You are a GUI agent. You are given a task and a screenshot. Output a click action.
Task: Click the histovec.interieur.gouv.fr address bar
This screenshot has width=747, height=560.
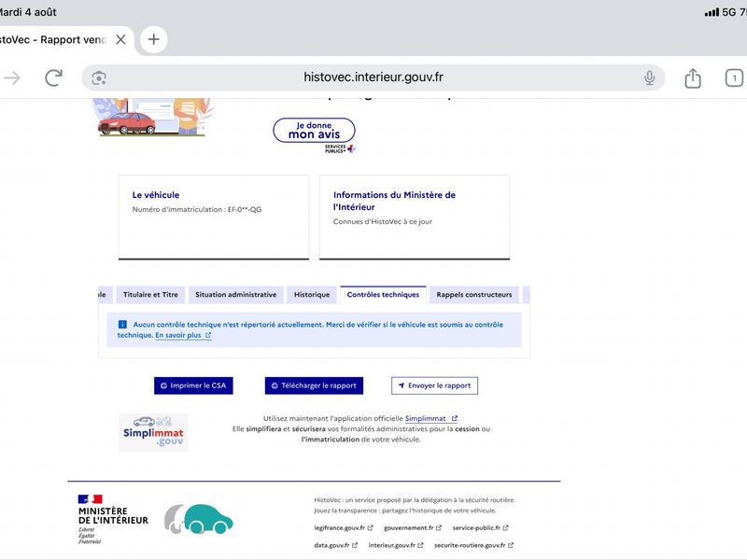[373, 77]
